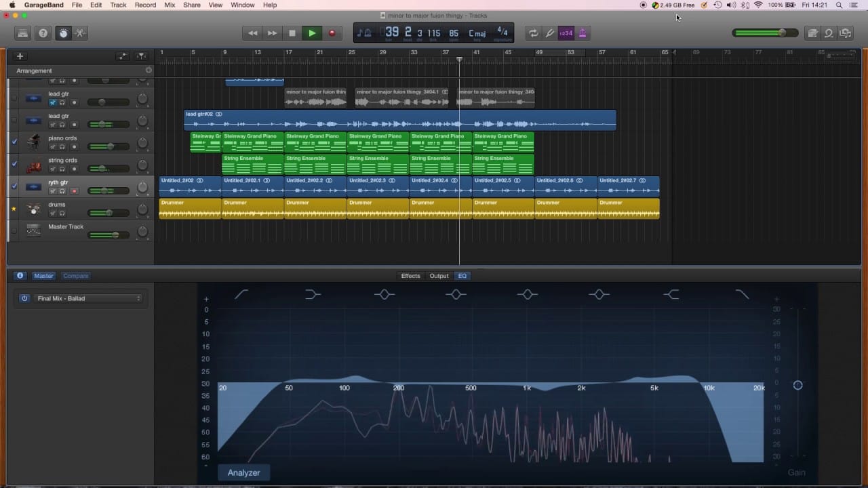
Task: Open the tuner icon
Action: click(550, 33)
